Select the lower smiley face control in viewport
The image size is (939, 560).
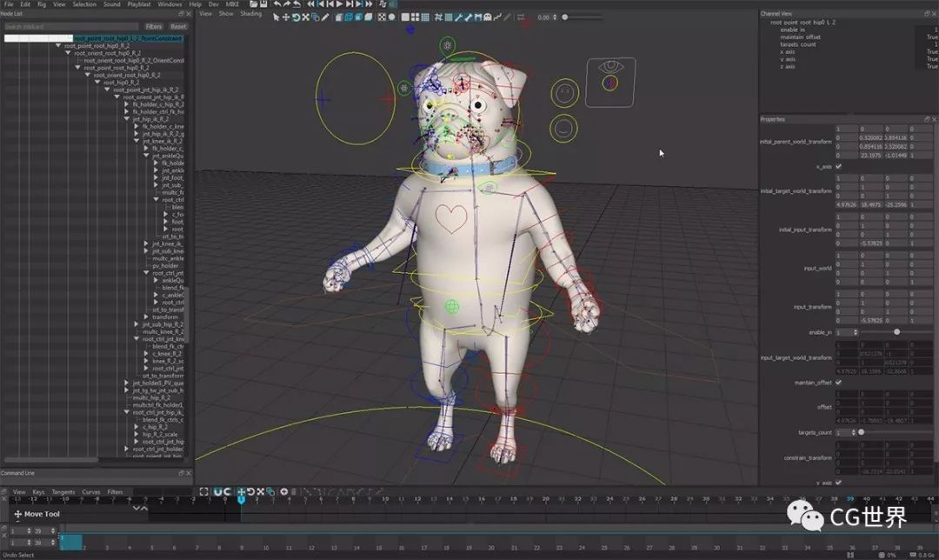[563, 128]
